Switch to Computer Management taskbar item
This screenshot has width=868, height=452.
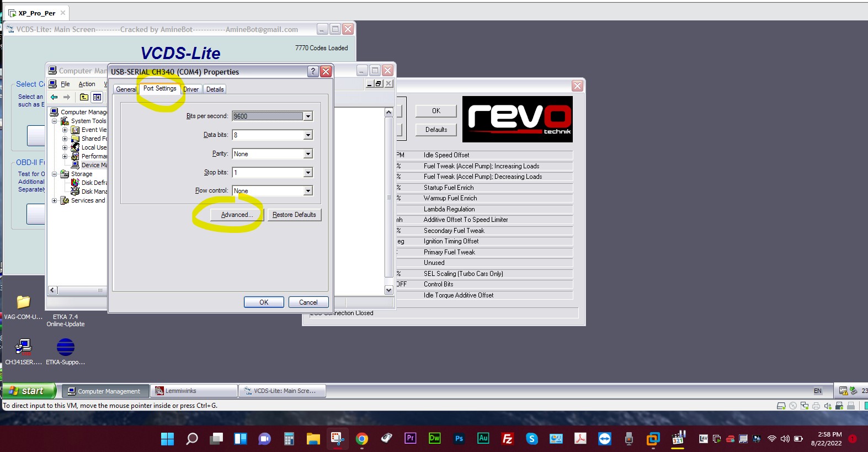pos(105,391)
